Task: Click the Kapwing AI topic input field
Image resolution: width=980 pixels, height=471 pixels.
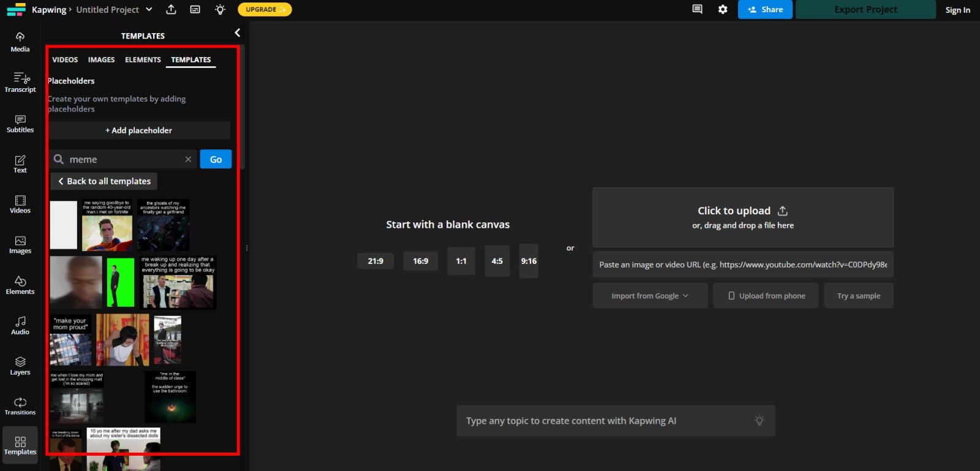Action: 616,421
